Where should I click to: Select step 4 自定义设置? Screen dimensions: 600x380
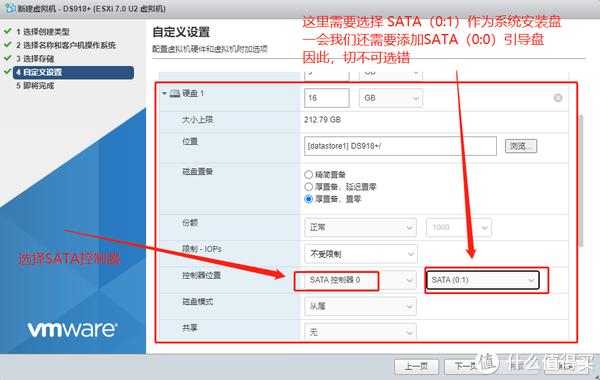[73, 72]
